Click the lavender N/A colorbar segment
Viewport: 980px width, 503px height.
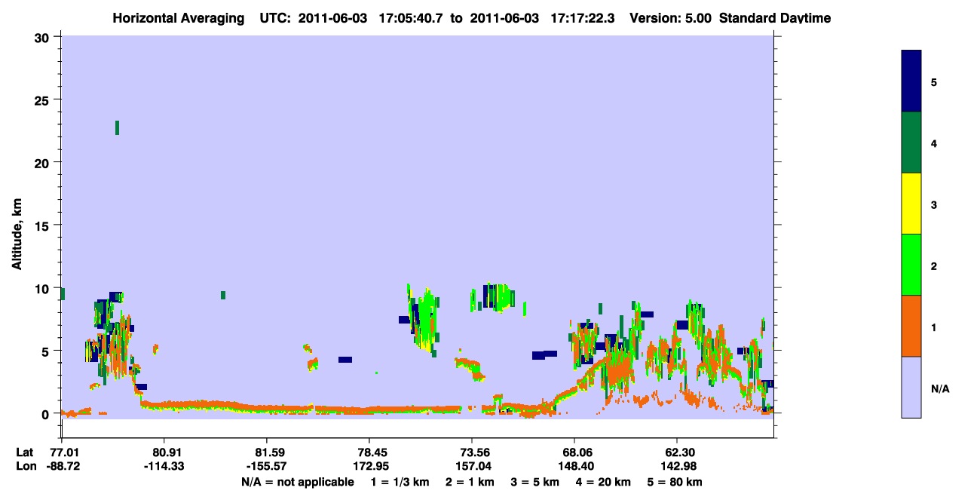pyautogui.click(x=911, y=387)
